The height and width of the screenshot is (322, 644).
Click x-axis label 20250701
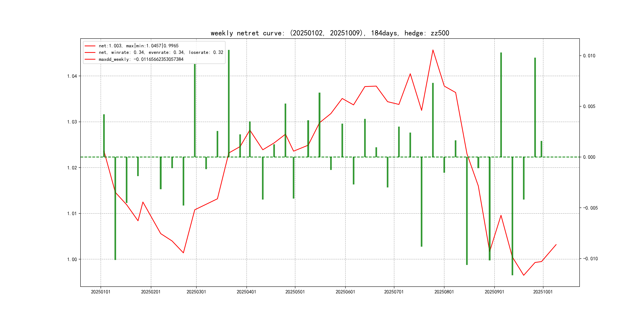click(394, 292)
